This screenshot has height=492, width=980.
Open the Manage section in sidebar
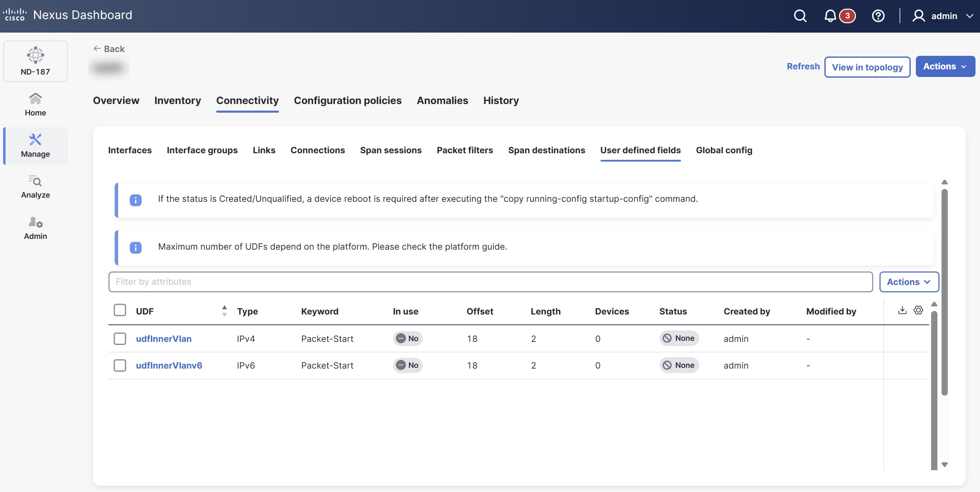pyautogui.click(x=35, y=146)
